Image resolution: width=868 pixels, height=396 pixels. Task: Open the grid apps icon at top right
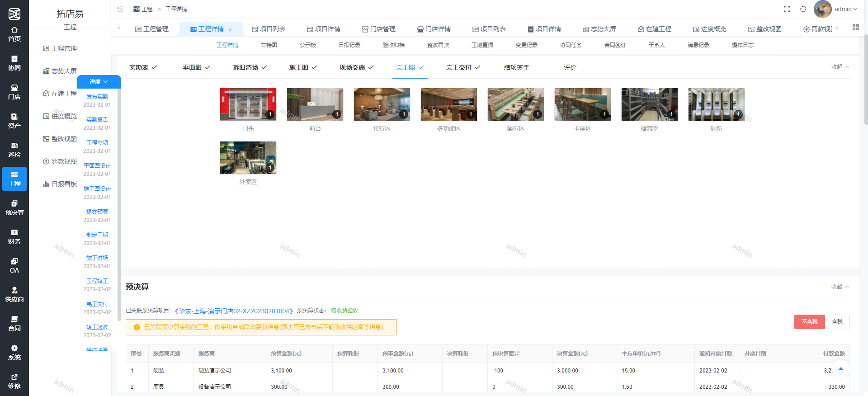pos(856,28)
